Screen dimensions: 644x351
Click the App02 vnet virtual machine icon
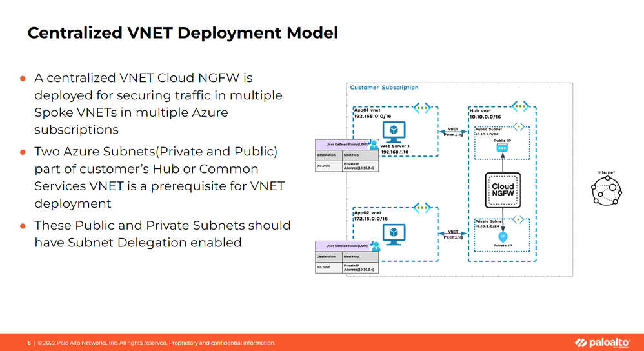tap(394, 234)
